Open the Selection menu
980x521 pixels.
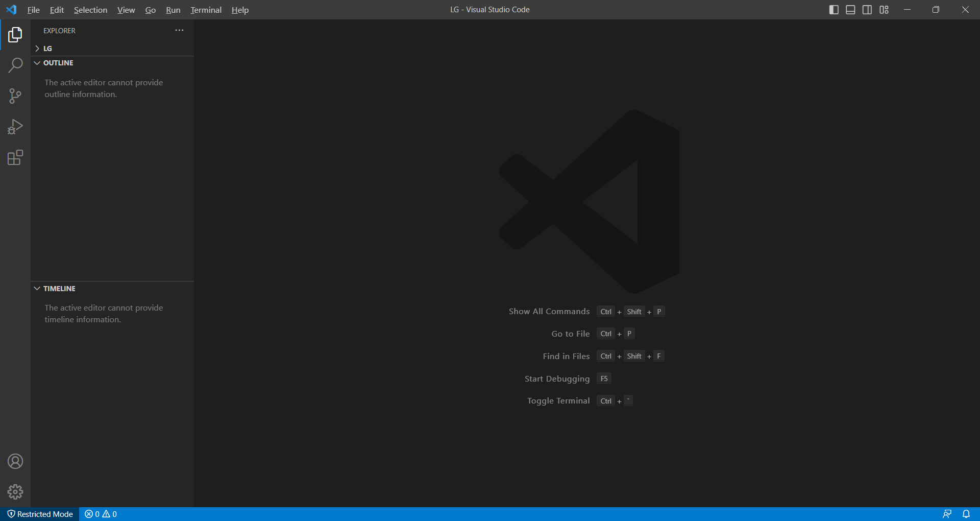click(x=90, y=10)
